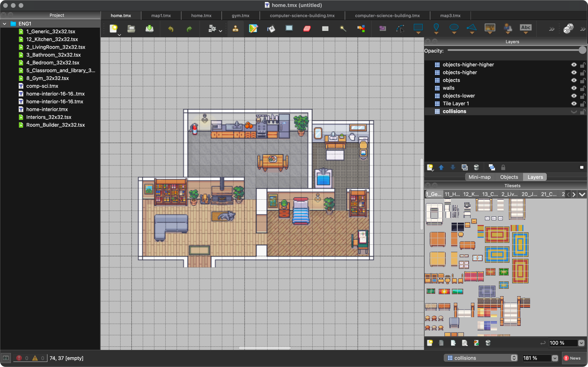Screen dimensions: 588x367
Task: Choose the Insert Ellipse object tool
Action: tap(454, 28)
